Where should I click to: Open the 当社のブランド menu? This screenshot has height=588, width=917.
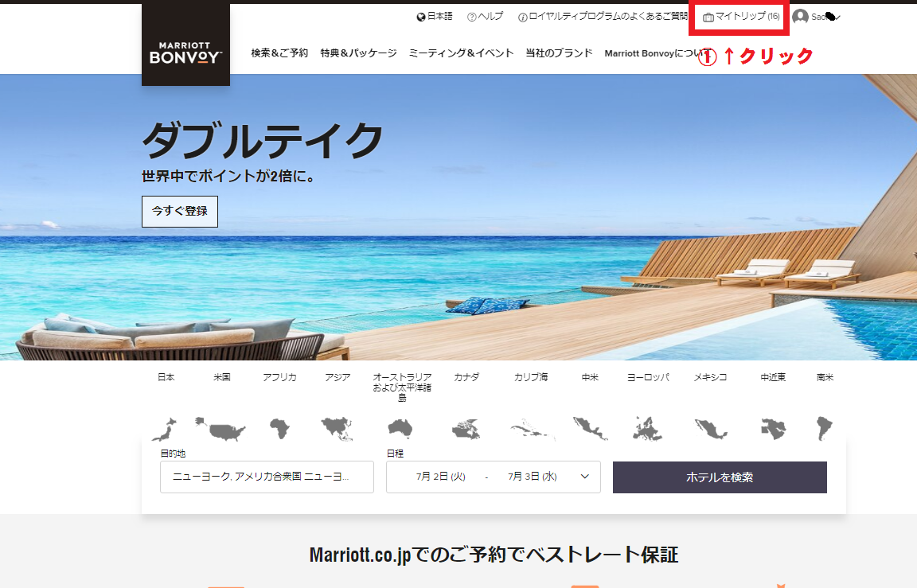click(559, 53)
